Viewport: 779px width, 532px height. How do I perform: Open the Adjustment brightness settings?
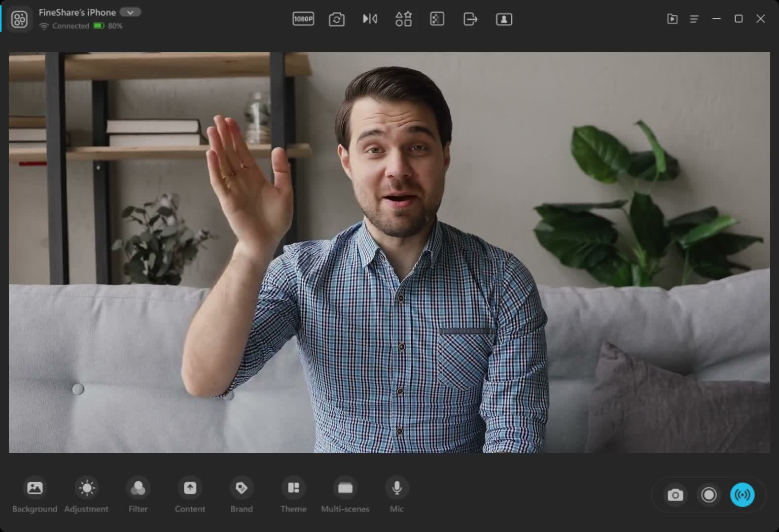click(86, 495)
